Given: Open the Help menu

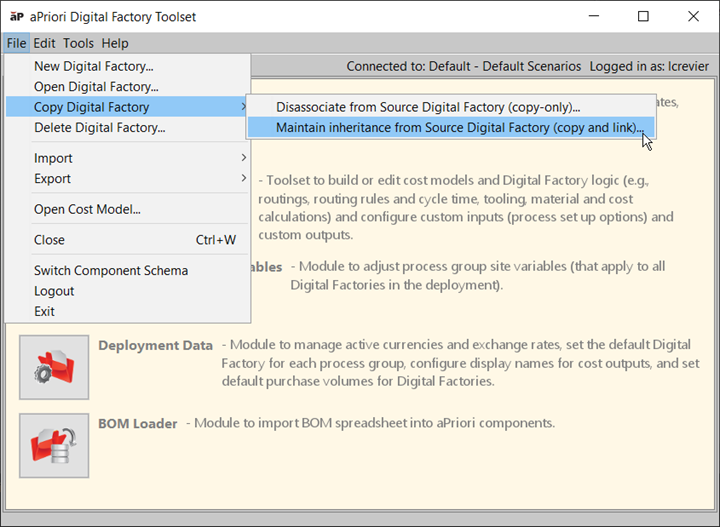Looking at the screenshot, I should [x=115, y=43].
